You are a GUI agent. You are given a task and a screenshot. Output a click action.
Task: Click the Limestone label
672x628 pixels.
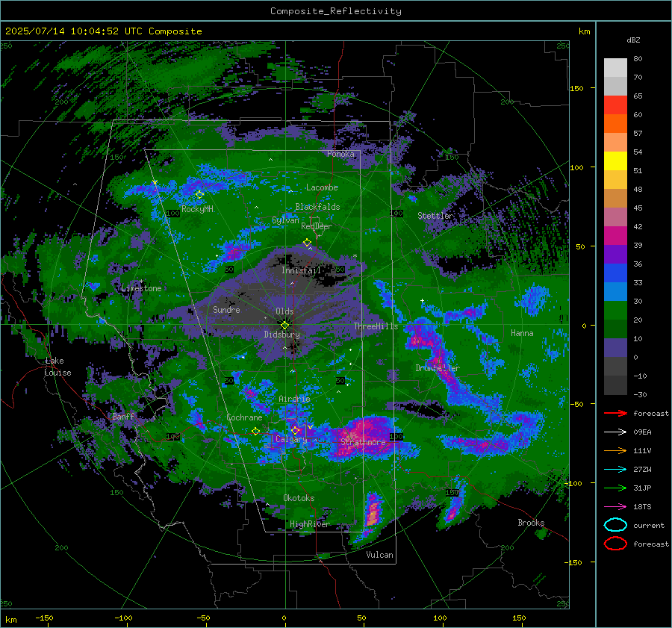141,288
